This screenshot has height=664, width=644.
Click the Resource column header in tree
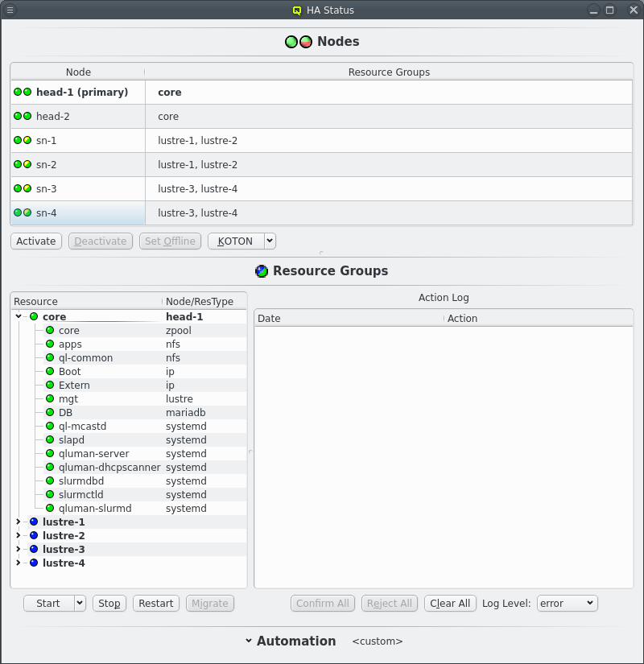point(86,302)
